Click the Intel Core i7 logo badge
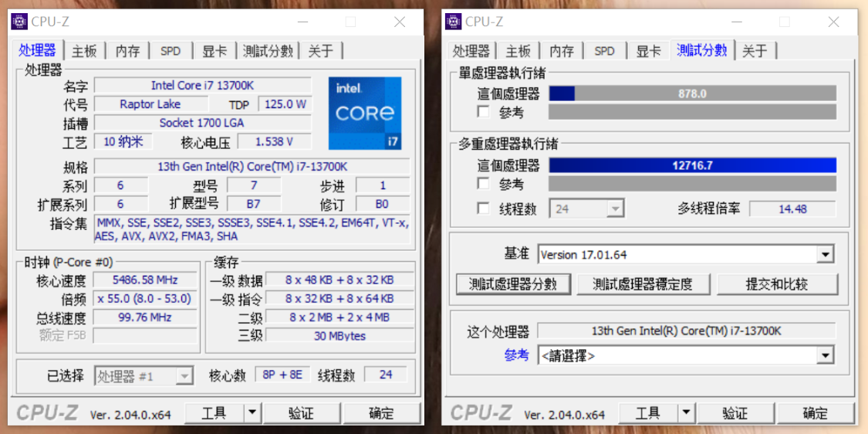The image size is (868, 434). tap(365, 113)
